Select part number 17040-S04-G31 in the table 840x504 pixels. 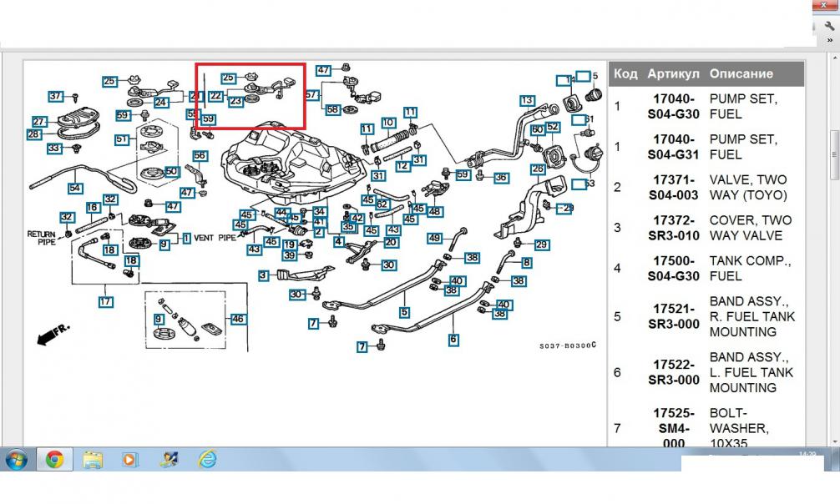click(673, 147)
